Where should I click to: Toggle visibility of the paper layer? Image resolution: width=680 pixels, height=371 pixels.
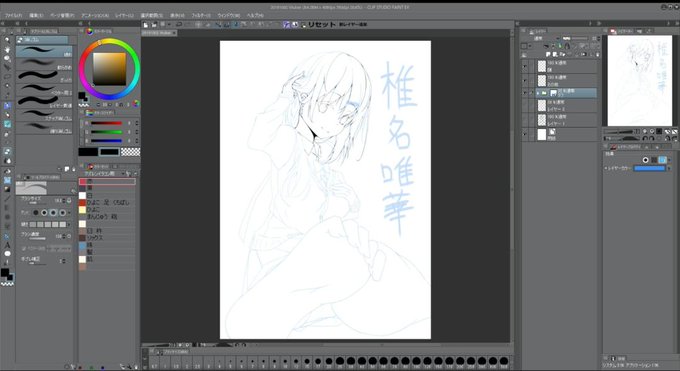coord(525,135)
